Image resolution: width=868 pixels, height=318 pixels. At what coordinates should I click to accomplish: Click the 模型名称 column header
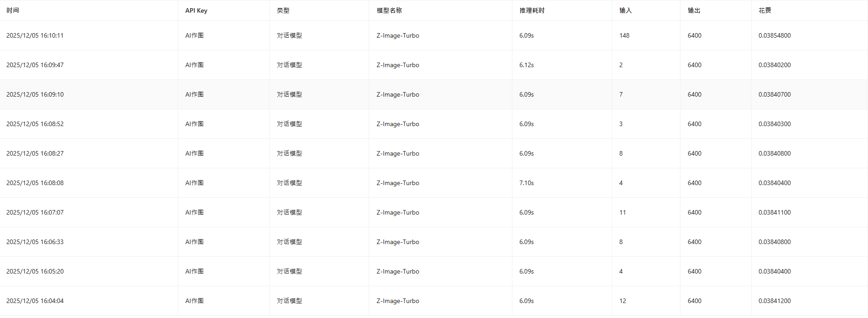(389, 10)
